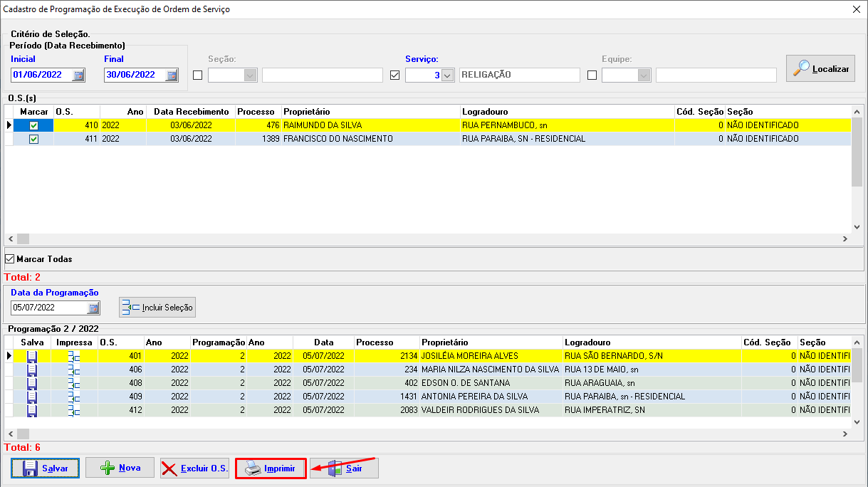Toggle the Marcar Todas checkbox
The width and height of the screenshot is (868, 487).
point(10,259)
